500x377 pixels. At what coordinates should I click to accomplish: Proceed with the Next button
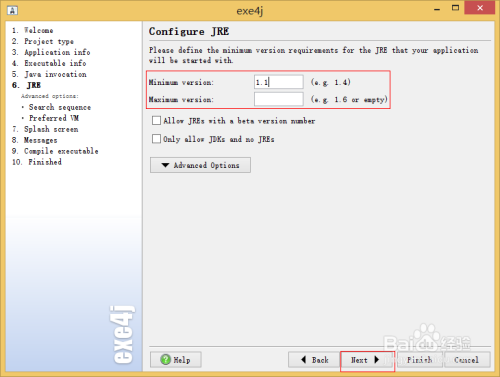point(367,360)
